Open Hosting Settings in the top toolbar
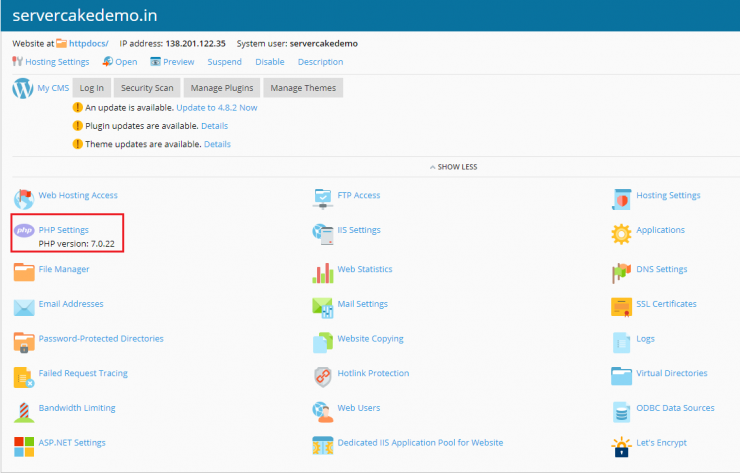 (57, 62)
